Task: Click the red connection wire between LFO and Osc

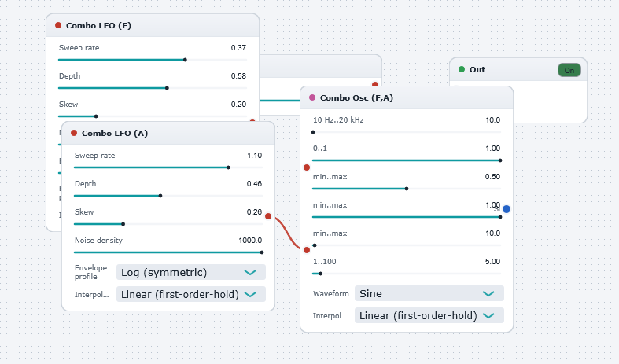Action: pos(286,232)
